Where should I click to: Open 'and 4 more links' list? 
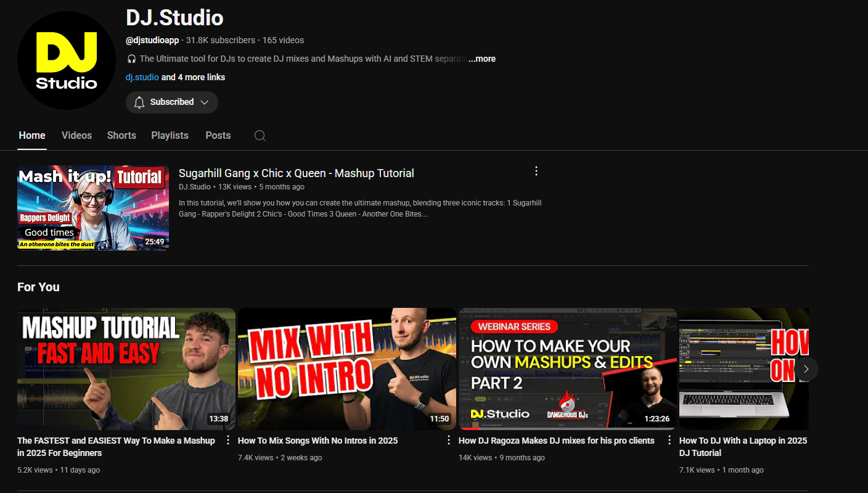[193, 77]
